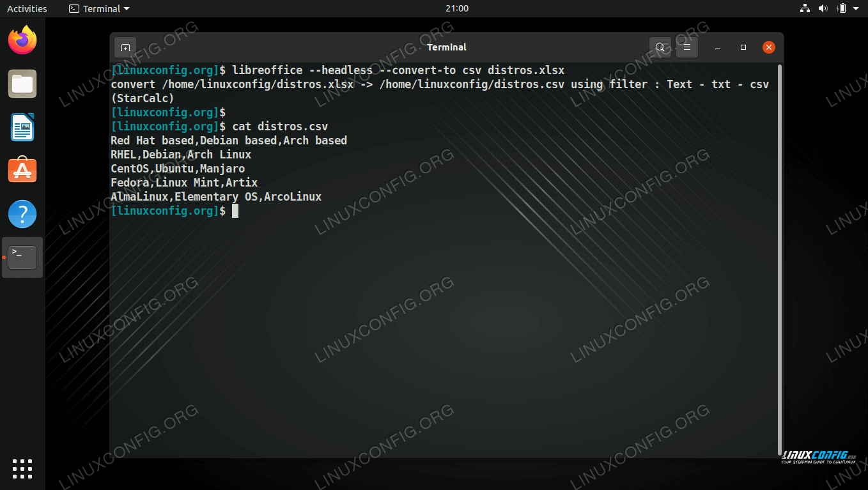The image size is (868, 490).
Task: Click the volume speaker icon
Action: [823, 9]
